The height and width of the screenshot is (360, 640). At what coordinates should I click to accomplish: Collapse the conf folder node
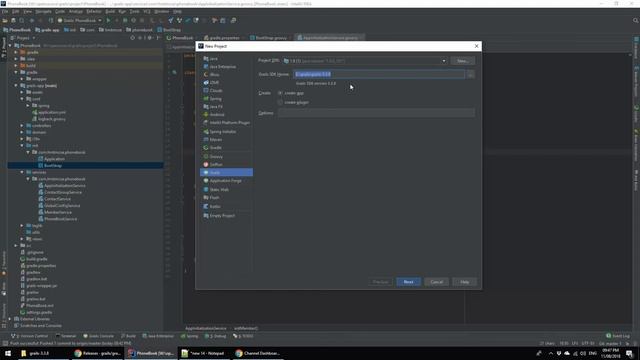[22, 99]
